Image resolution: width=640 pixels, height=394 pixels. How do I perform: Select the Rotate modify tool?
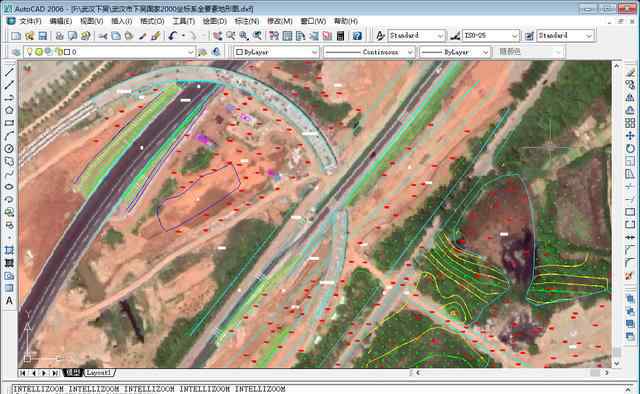point(630,149)
